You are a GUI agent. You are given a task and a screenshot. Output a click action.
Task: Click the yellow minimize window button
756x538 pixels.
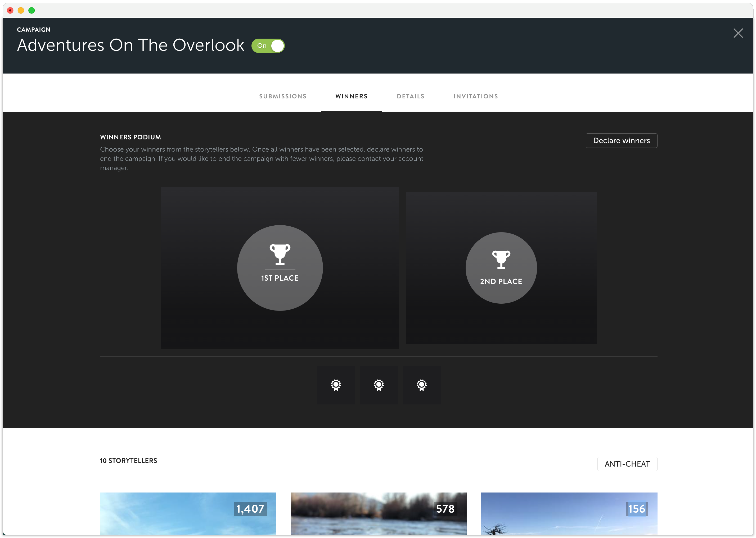(21, 11)
